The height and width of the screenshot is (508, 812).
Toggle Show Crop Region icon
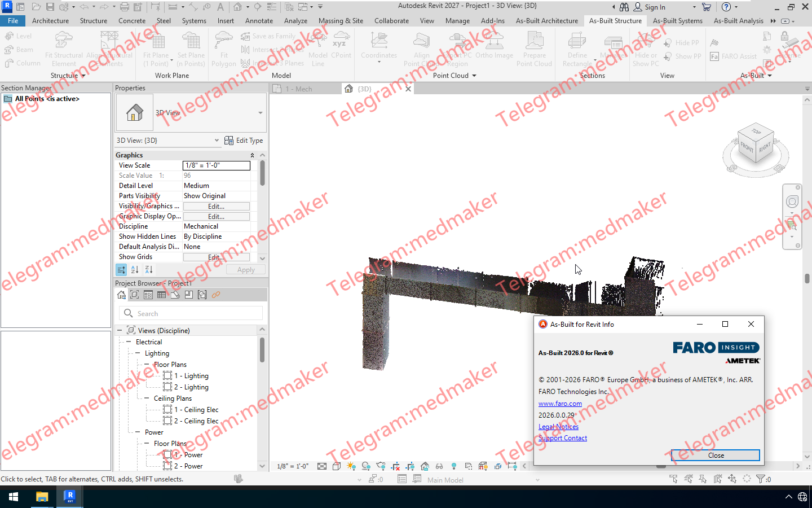[x=410, y=466]
